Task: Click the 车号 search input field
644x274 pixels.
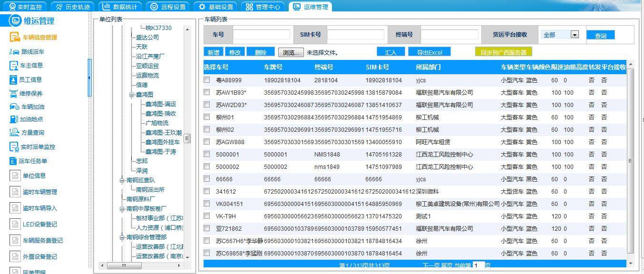Action: 261,35
